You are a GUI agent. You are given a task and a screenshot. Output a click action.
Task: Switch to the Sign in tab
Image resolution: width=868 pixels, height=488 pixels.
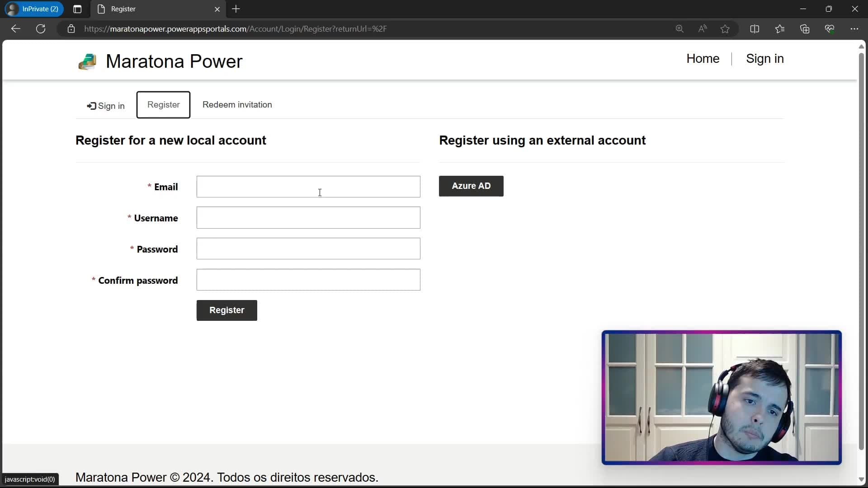[106, 106]
